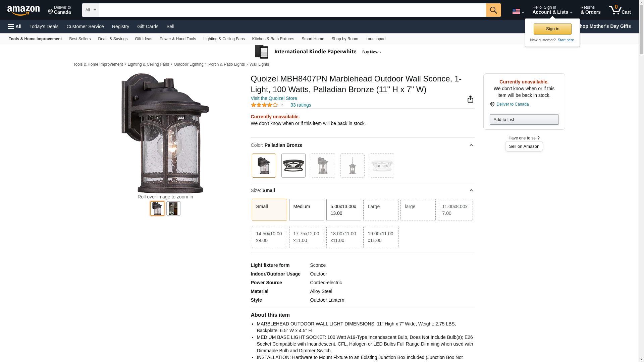The width and height of the screenshot is (644, 362).
Task: Click the yellow Sign in button
Action: click(x=552, y=29)
